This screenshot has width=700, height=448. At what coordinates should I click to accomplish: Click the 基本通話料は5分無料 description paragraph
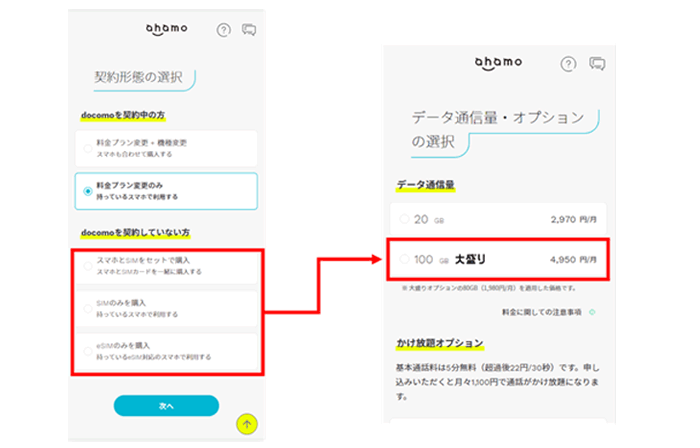pyautogui.click(x=497, y=382)
